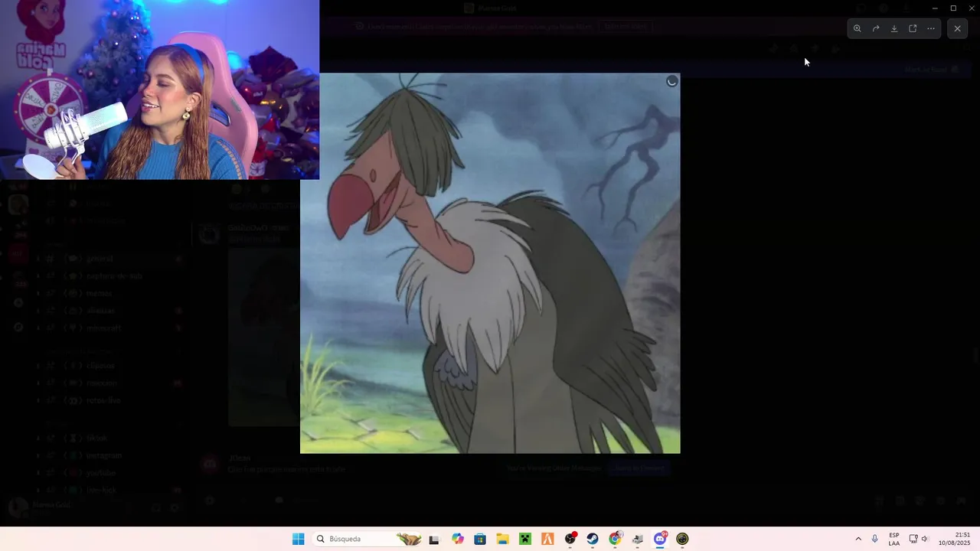Minimize the Discord window

(935, 8)
